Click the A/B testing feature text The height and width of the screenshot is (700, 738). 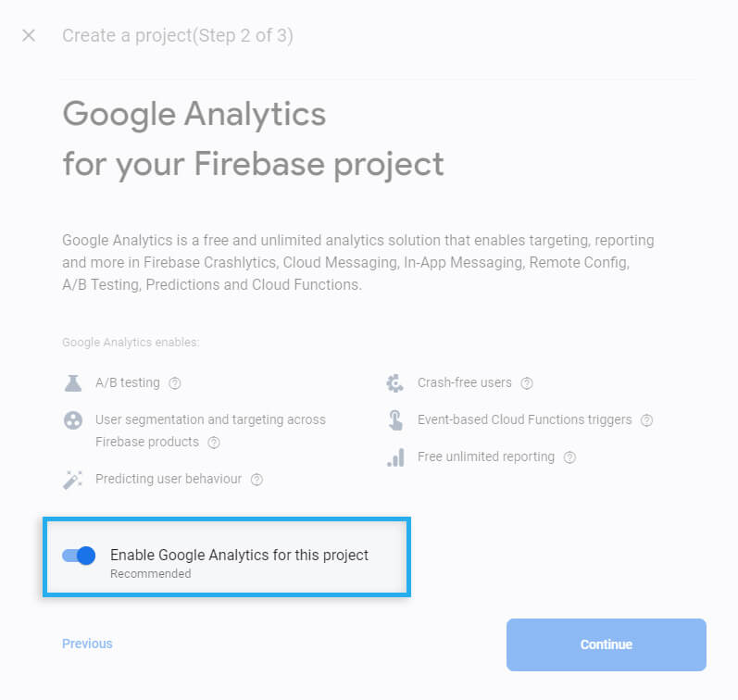coord(128,382)
